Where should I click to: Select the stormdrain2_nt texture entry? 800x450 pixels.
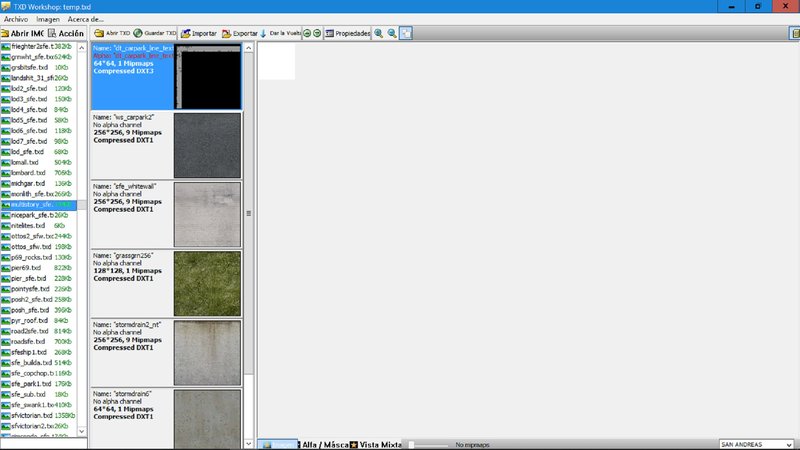[x=166, y=353]
